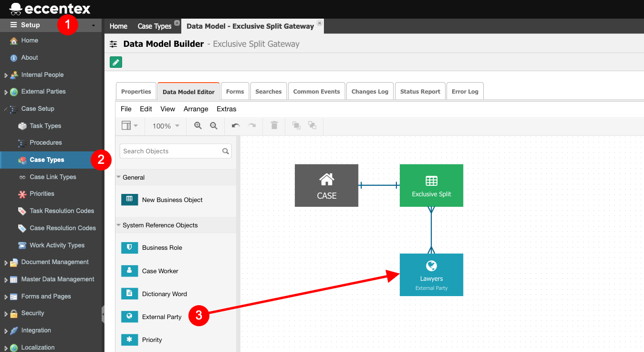Switch to the Status Report tab

coord(420,91)
